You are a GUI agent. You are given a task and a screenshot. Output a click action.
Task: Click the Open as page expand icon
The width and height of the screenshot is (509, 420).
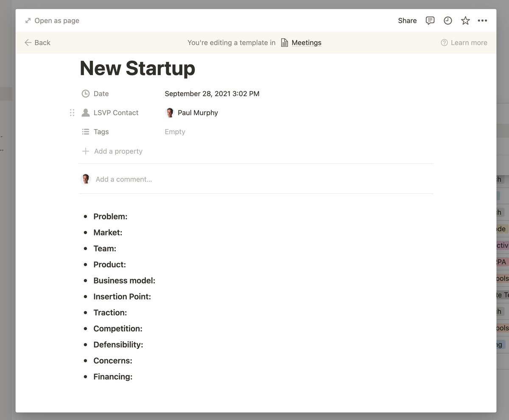[28, 20]
